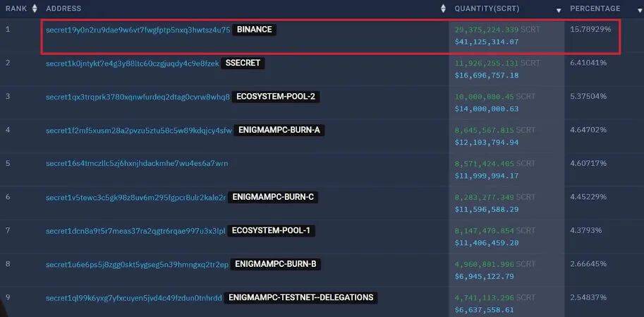Open unlabeled rank 5 secret16s4 address
The width and height of the screenshot is (644, 317).
(x=137, y=164)
